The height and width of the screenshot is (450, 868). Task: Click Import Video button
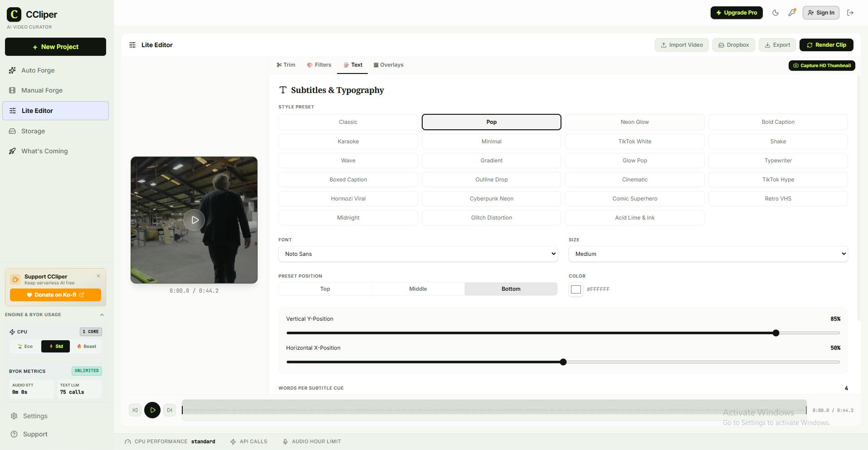tap(682, 45)
